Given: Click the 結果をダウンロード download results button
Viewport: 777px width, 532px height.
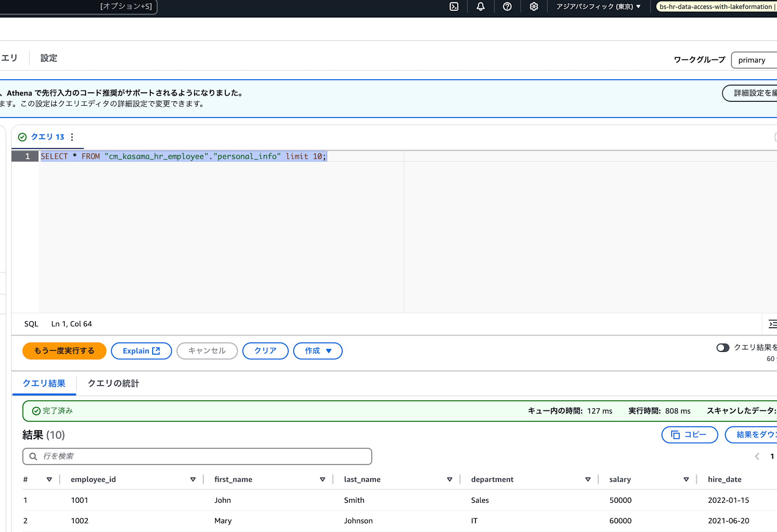Looking at the screenshot, I should tap(751, 435).
